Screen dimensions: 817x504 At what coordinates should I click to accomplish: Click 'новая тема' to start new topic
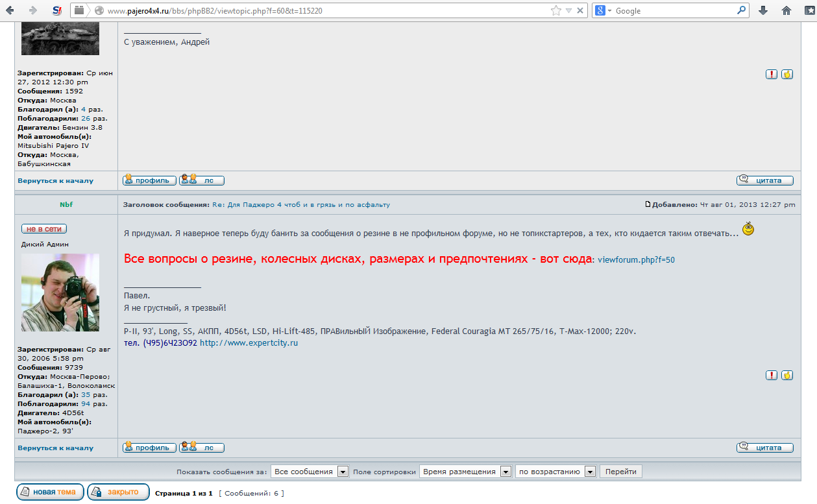(x=50, y=492)
